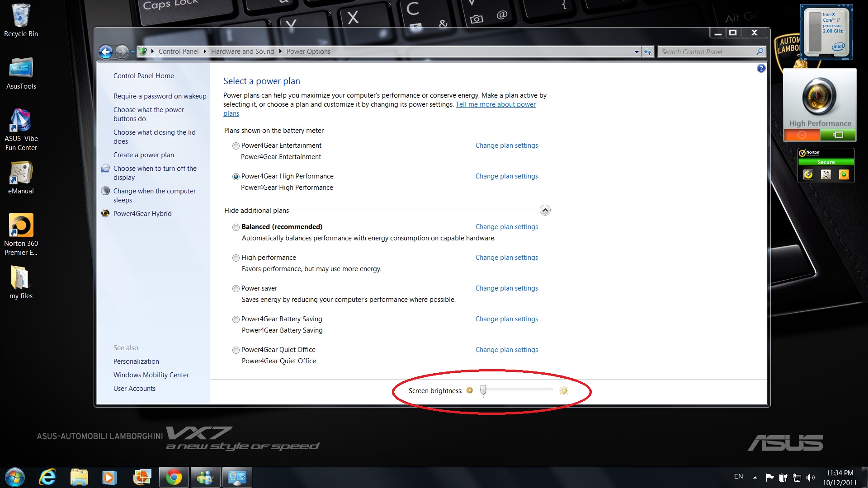
Task: Open Change plan settings for High performance
Action: coord(506,258)
